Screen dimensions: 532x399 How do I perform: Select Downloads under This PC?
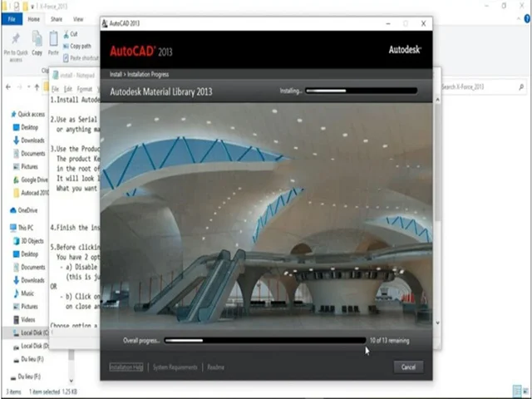click(x=29, y=280)
